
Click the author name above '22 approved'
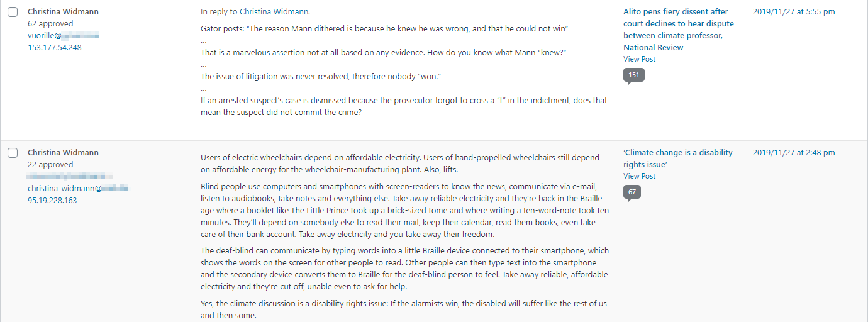coord(63,152)
